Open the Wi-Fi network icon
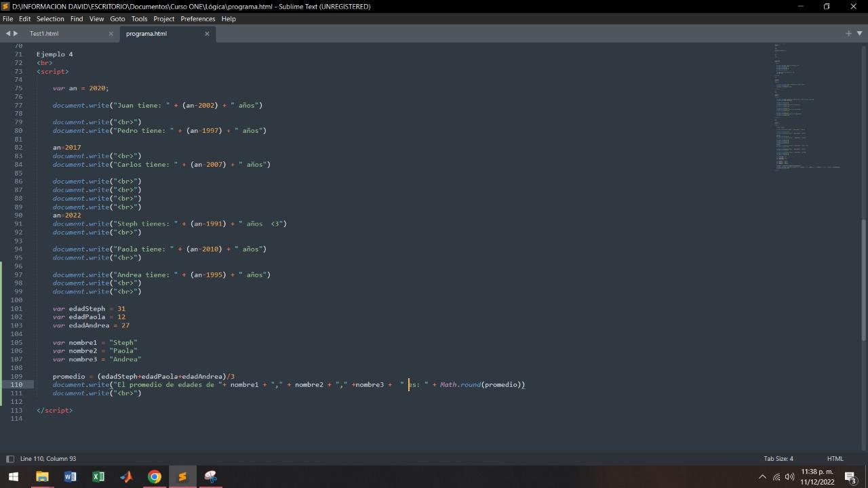Screen dimensions: 868x488 pyautogui.click(x=776, y=476)
